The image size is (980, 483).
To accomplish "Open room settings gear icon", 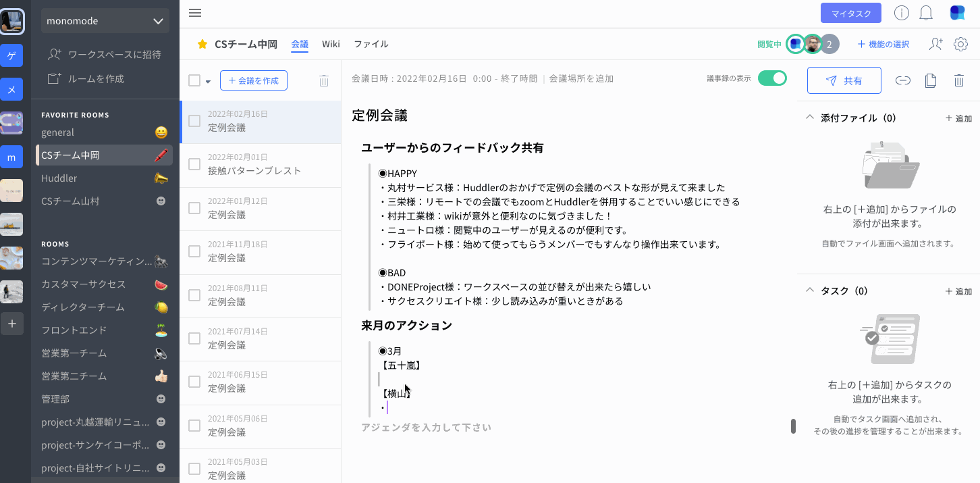I will pyautogui.click(x=960, y=45).
